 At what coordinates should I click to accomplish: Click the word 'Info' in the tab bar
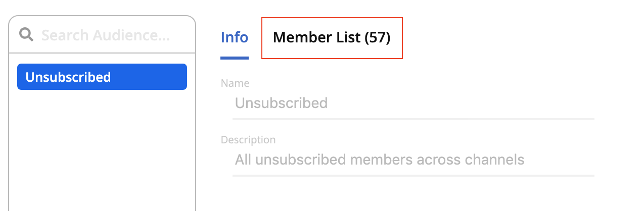235,37
